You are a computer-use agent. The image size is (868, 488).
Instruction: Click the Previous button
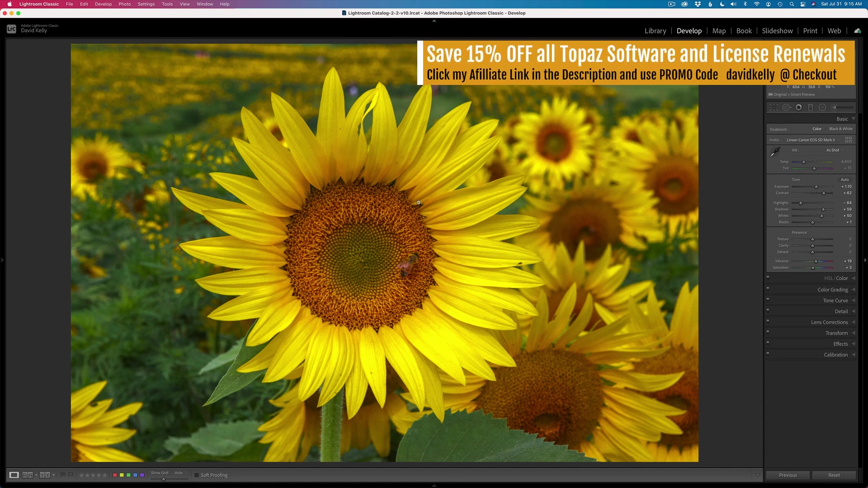[x=788, y=475]
